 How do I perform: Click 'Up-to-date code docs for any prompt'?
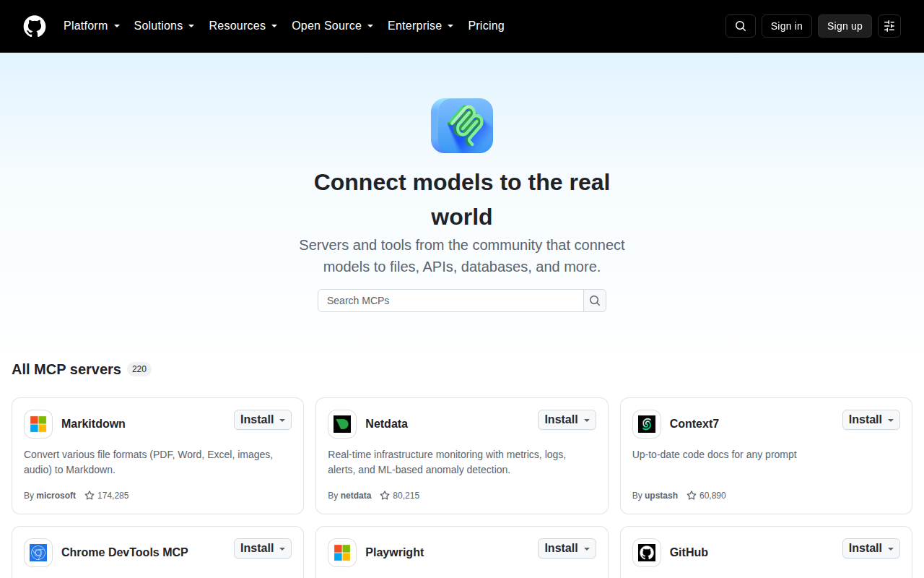[x=715, y=454]
